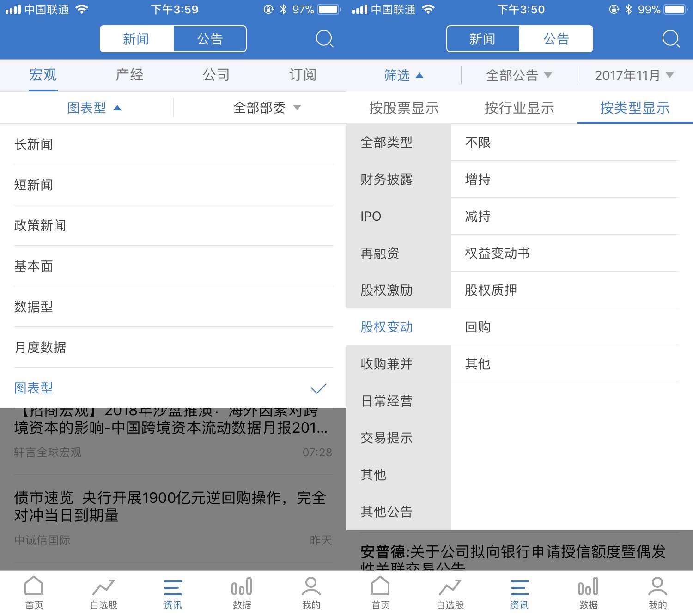693x616 pixels.
Task: Switch to 按行业显示 tab
Action: point(519,108)
